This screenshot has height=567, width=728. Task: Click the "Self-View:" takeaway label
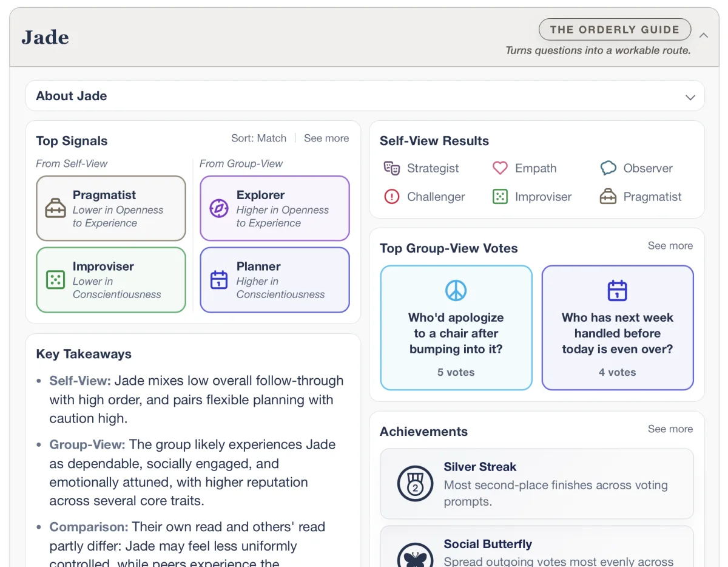tap(80, 381)
